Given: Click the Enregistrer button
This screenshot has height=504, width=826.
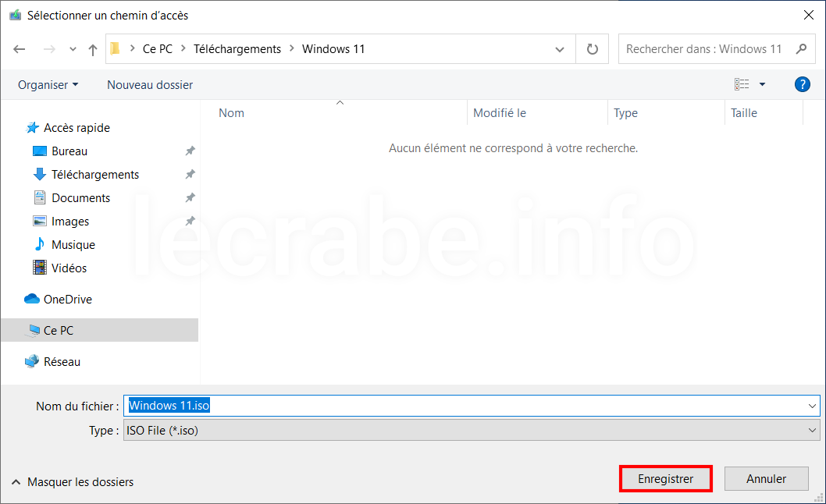Looking at the screenshot, I should coord(665,479).
